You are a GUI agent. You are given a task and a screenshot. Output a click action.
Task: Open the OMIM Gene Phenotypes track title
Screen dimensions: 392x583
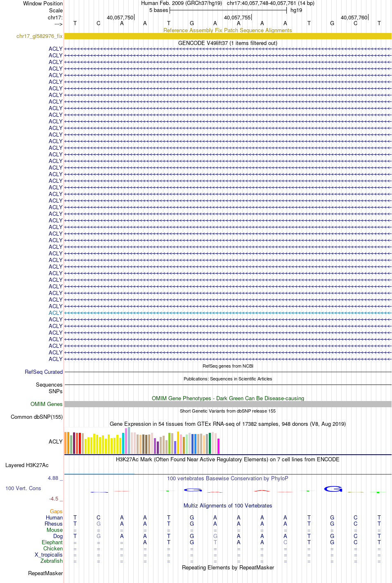[x=228, y=398]
